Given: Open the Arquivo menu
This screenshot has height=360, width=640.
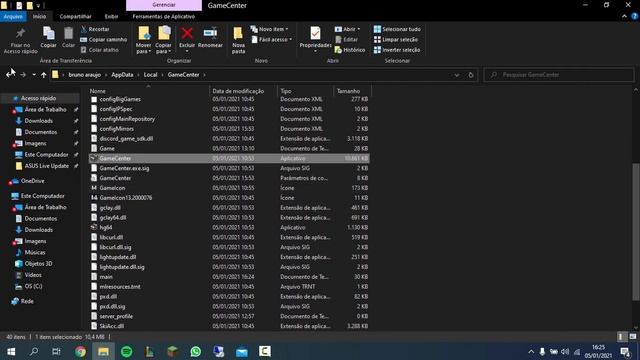Looking at the screenshot, I should coord(13,16).
